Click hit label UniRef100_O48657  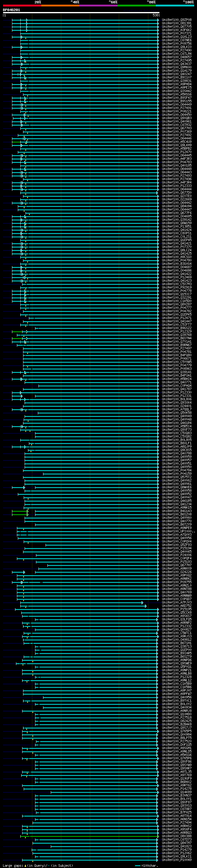coord(176,57)
